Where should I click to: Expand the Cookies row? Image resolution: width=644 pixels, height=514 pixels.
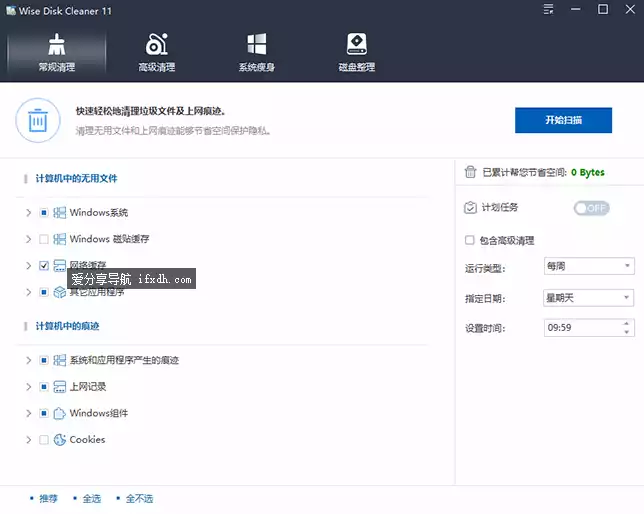[x=28, y=440]
